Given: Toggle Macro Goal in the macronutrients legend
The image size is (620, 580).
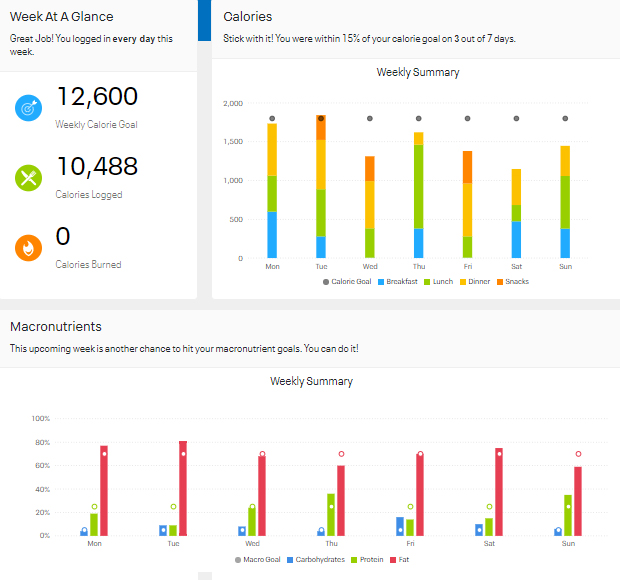Looking at the screenshot, I should [260, 560].
